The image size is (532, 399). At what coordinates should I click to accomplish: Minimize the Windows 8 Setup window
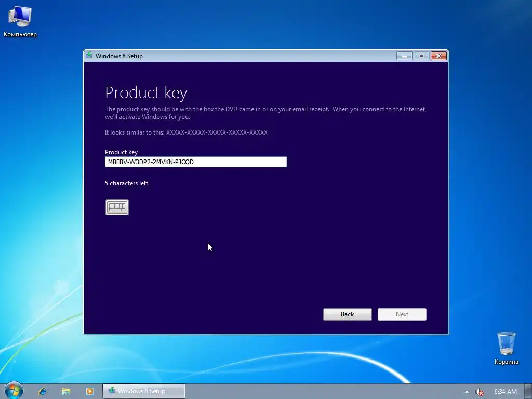click(x=404, y=56)
